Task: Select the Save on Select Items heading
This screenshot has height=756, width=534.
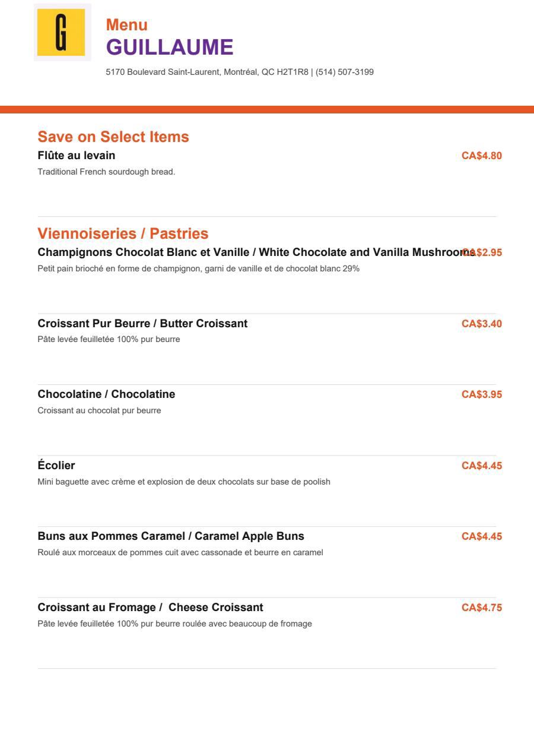Action: pos(113,137)
